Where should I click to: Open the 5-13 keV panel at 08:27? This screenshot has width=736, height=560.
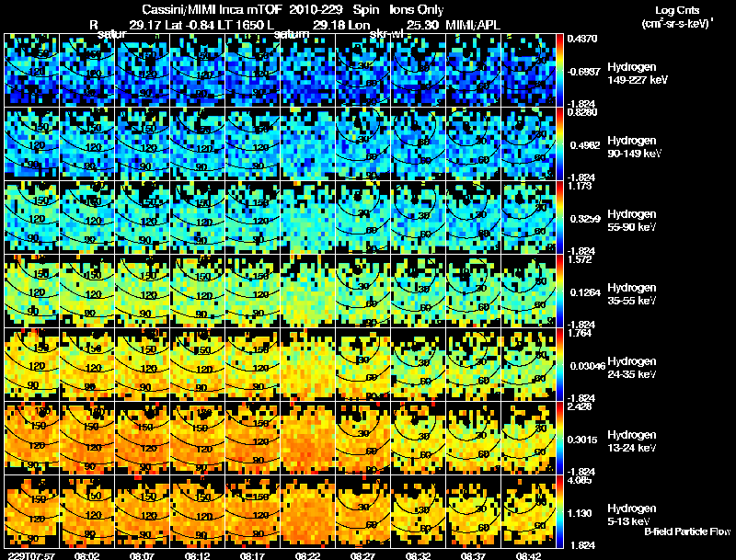click(363, 512)
